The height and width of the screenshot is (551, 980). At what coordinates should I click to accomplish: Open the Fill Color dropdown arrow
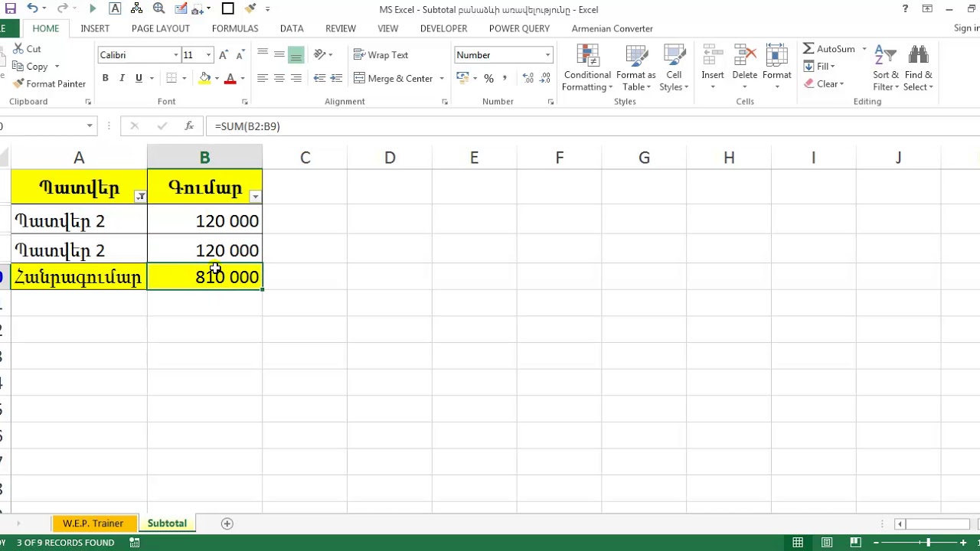click(217, 79)
